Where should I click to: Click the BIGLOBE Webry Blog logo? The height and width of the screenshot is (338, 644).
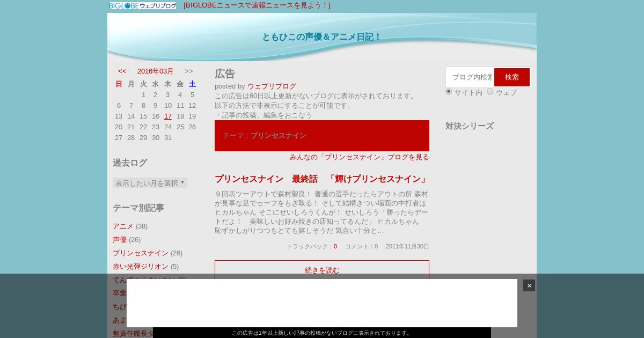pyautogui.click(x=143, y=5)
